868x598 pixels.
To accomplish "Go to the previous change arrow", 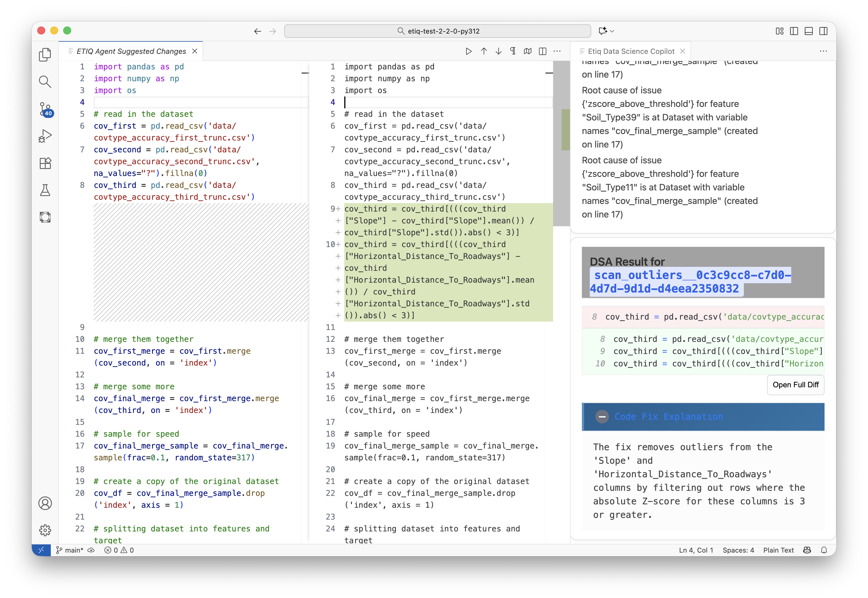I will 483,51.
